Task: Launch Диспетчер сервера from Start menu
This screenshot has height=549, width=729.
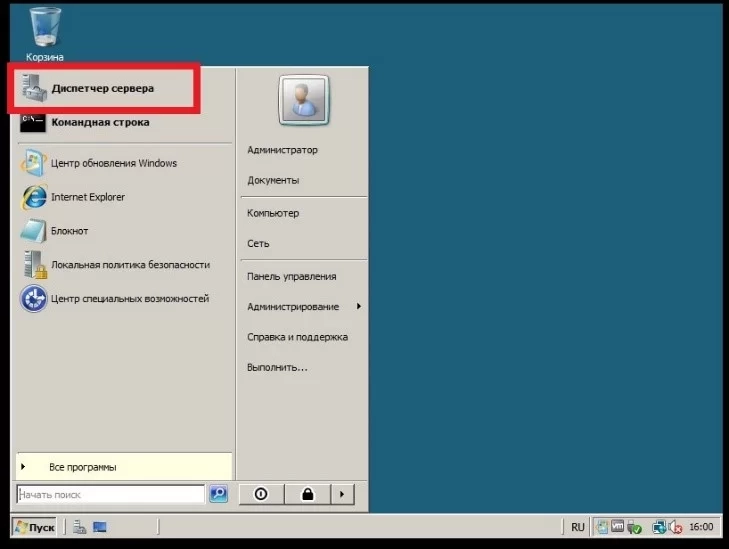Action: tap(103, 88)
